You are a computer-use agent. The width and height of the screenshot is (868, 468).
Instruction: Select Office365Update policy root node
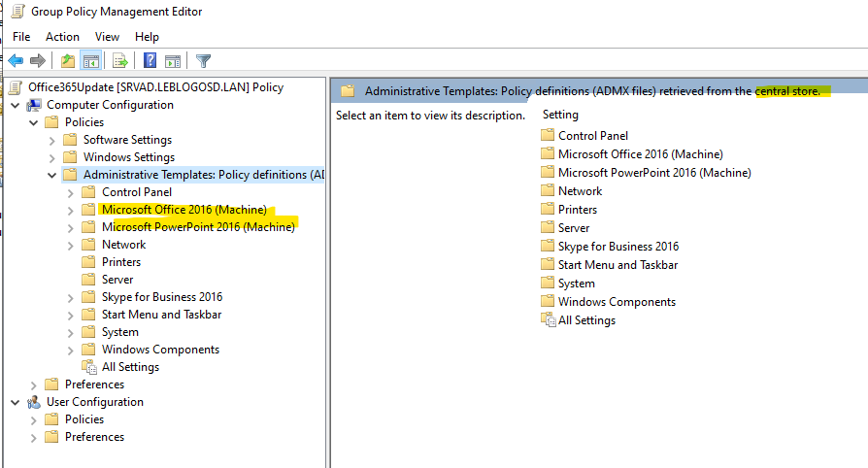(155, 87)
